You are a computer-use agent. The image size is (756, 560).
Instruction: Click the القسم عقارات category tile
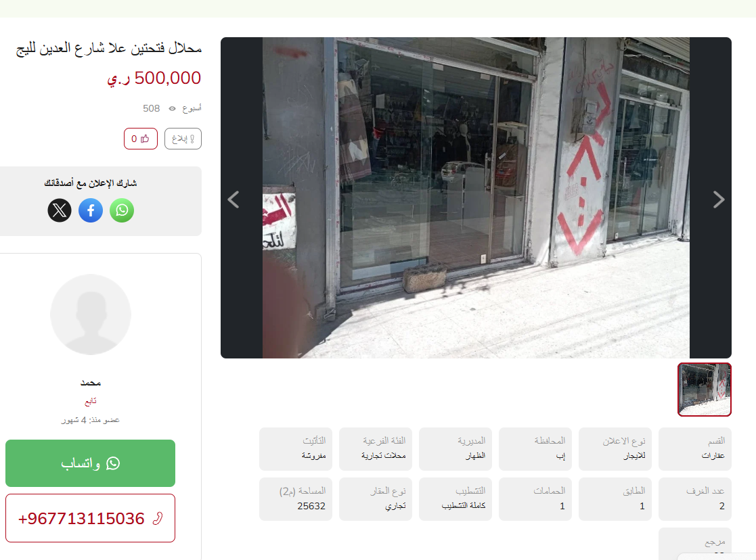point(695,449)
